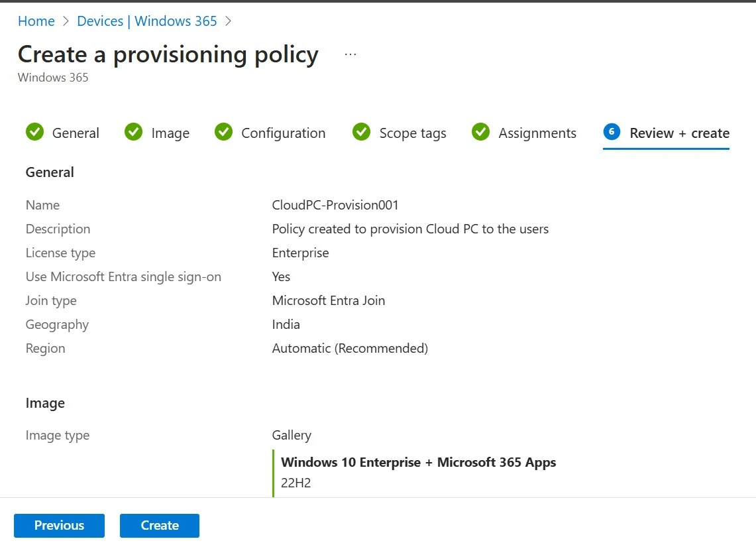Open the ellipsis more options menu
756x545 pixels.
351,54
